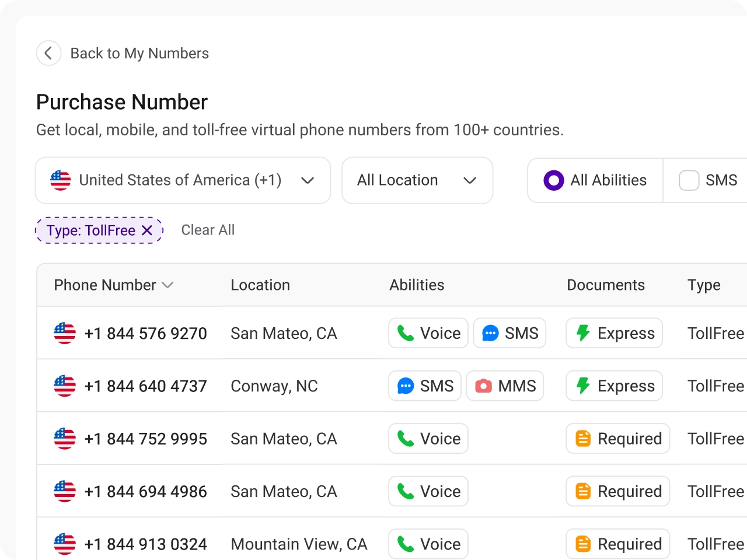Select the All Abilities radio option
The height and width of the screenshot is (560, 747).
point(553,180)
